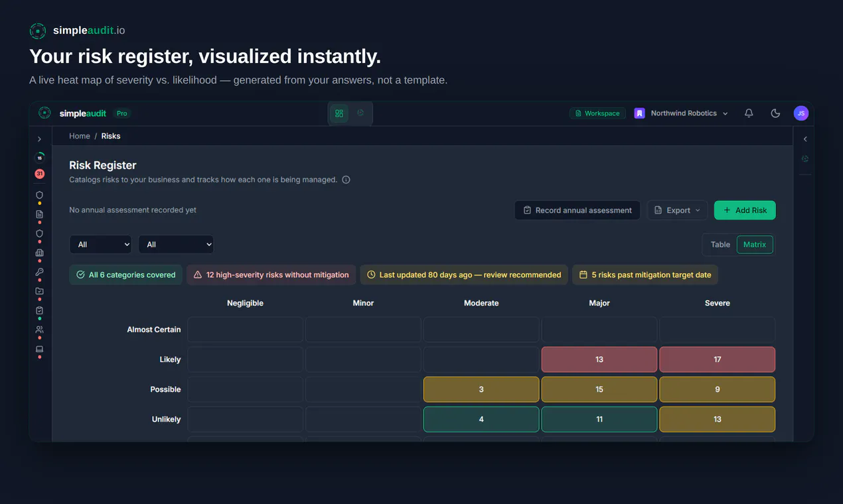Open the sidebar laptop icon
This screenshot has width=843, height=504.
[x=39, y=349]
